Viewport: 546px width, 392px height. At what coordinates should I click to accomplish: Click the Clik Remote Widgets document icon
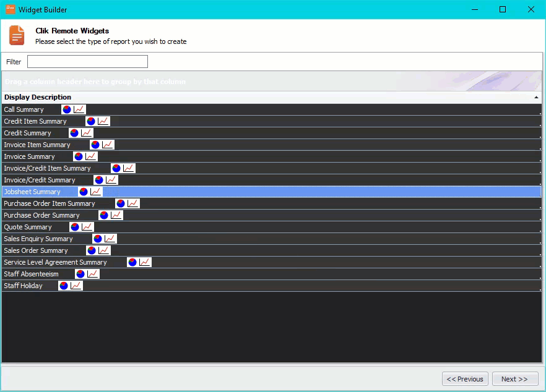point(16,35)
